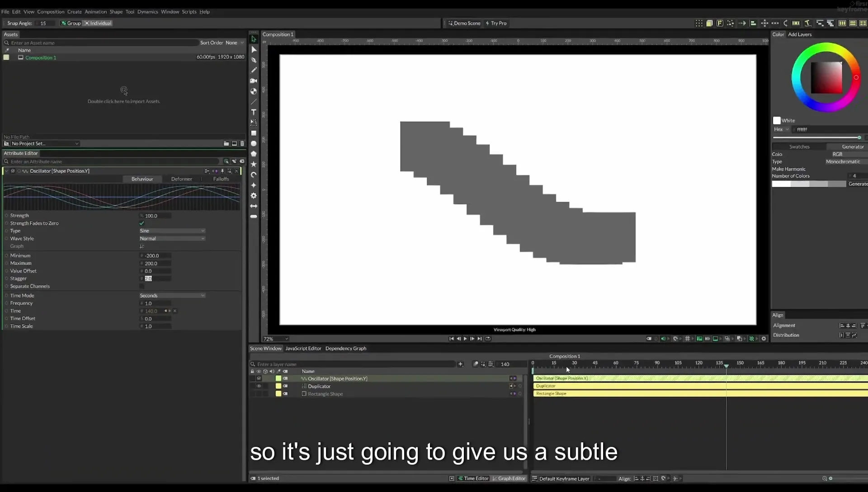Switch snap mode to Group
The height and width of the screenshot is (492, 868).
[x=71, y=23]
